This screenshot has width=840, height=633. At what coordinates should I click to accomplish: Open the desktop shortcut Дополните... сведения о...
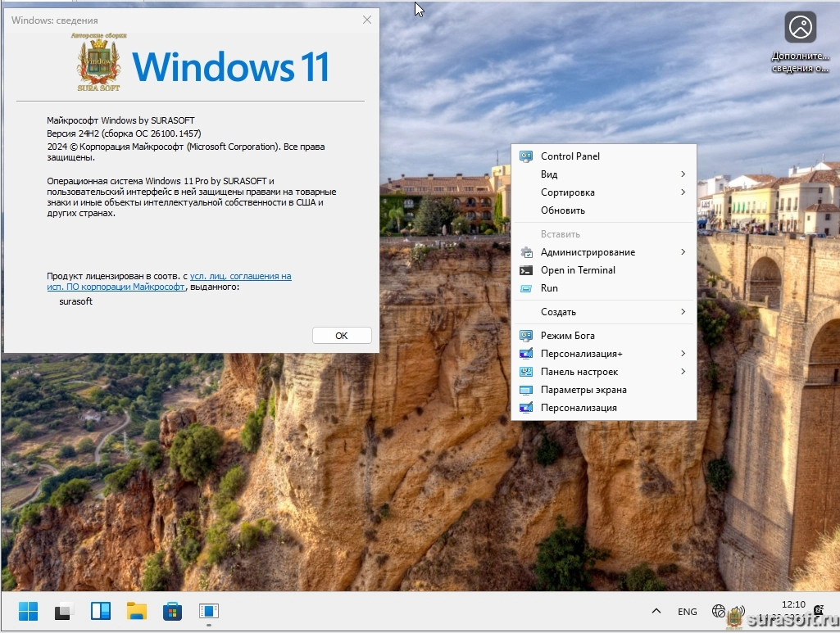(x=801, y=43)
